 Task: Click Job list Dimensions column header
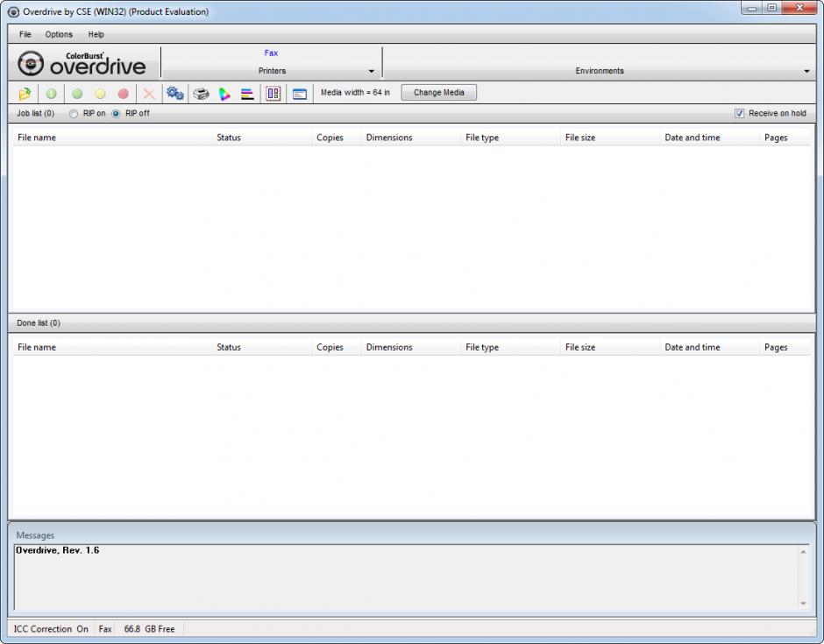coord(411,138)
